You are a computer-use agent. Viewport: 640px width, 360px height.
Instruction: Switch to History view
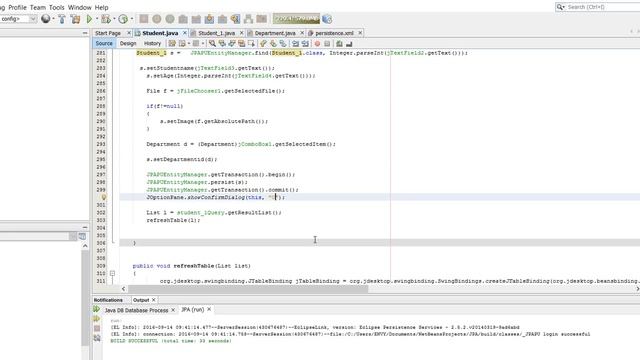[152, 43]
